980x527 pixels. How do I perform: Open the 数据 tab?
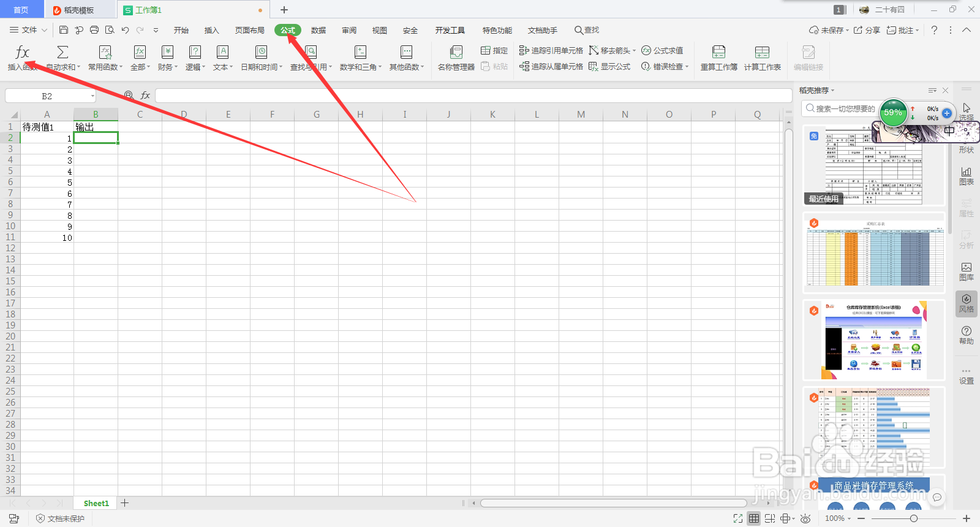tap(318, 30)
